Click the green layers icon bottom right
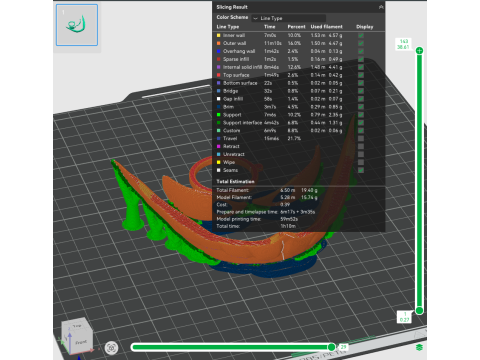The width and height of the screenshot is (480, 360). click(419, 347)
